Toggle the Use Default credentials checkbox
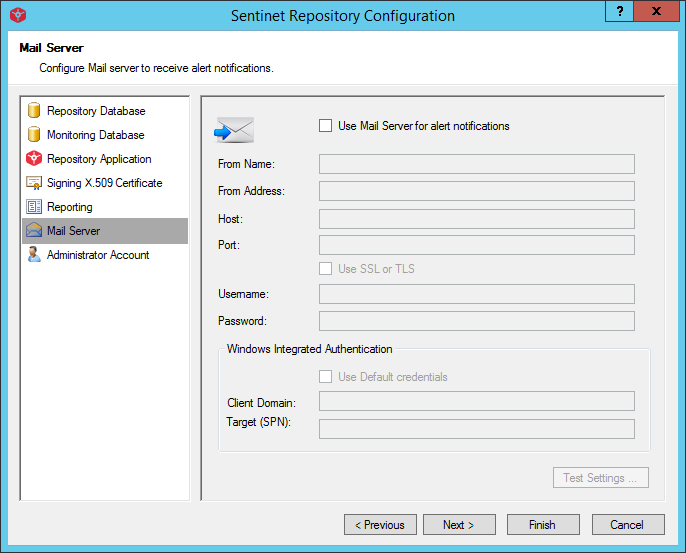686x553 pixels. click(325, 377)
